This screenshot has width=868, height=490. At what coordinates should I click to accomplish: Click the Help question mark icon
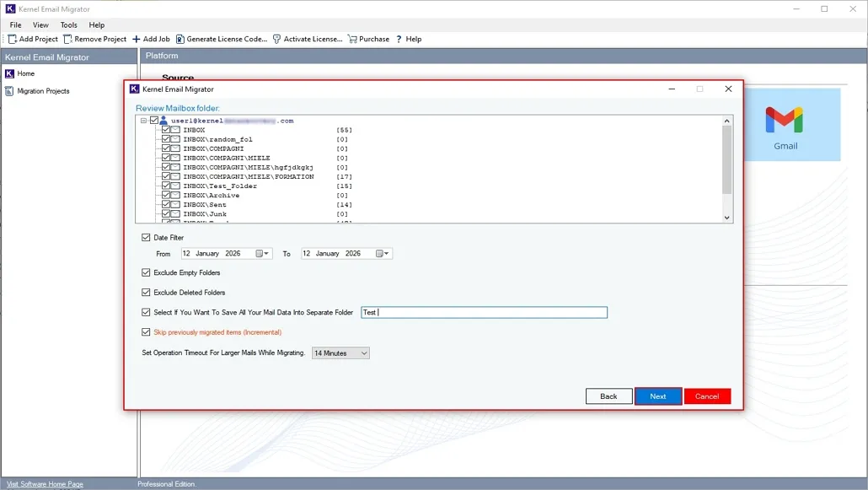[399, 39]
